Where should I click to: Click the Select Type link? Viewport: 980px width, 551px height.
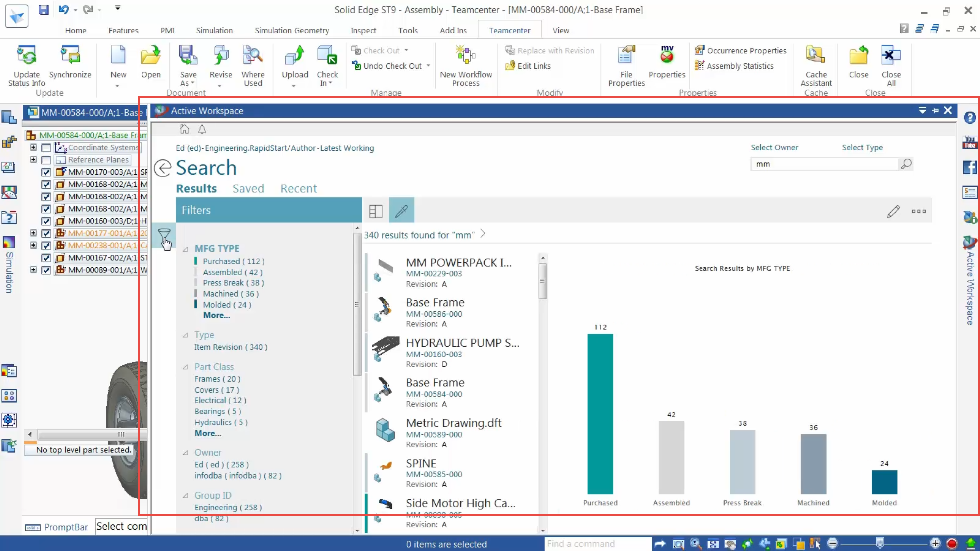[x=862, y=147]
